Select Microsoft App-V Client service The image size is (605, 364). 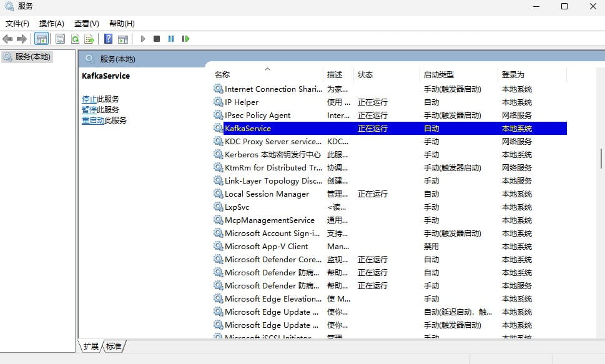(390, 246)
